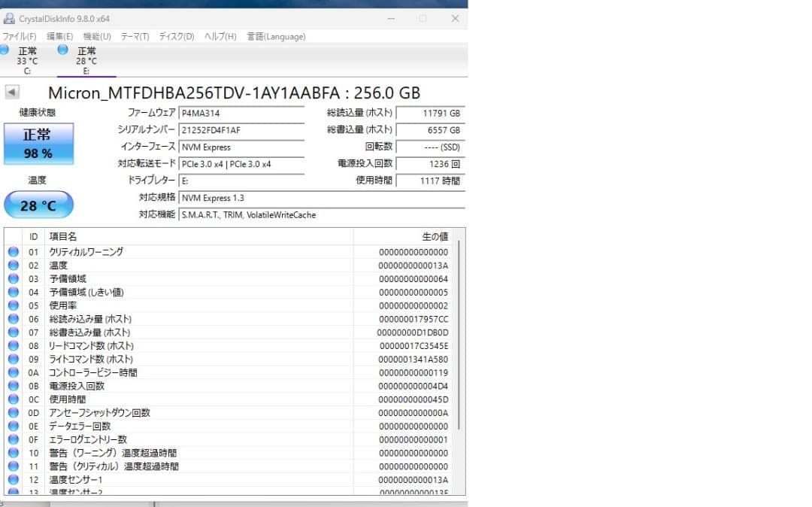This screenshot has height=507, width=812.
Task: Open the 機能(U) menu
Action: coord(97,36)
